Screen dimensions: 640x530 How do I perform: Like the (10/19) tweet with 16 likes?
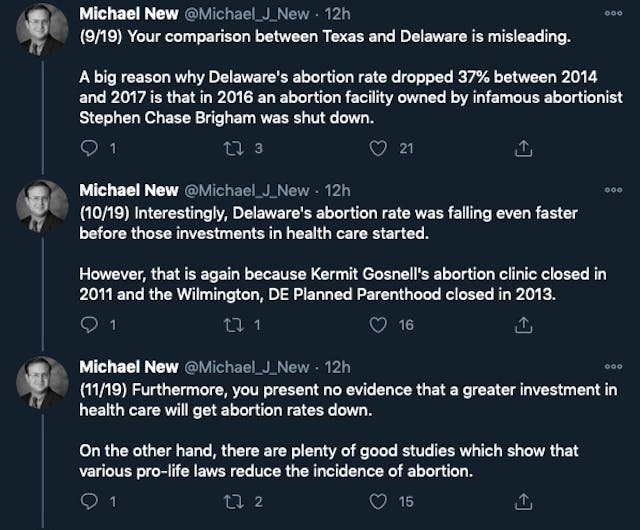point(378,324)
